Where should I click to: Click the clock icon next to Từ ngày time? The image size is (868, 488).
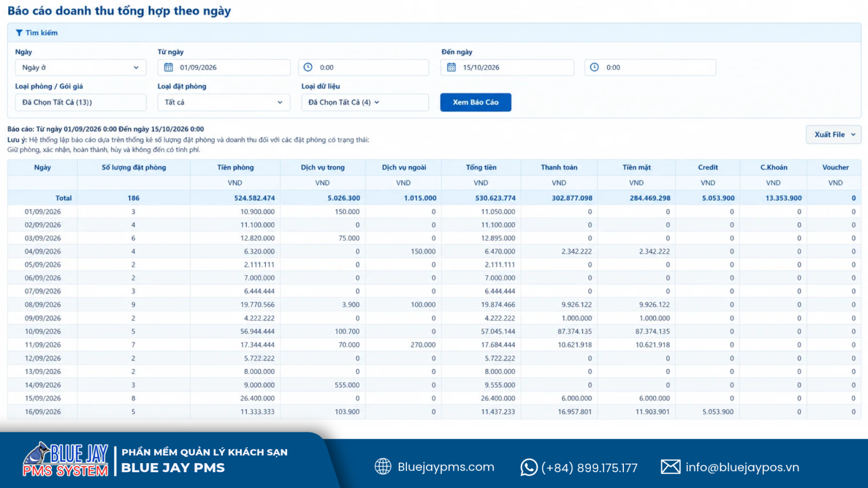308,67
